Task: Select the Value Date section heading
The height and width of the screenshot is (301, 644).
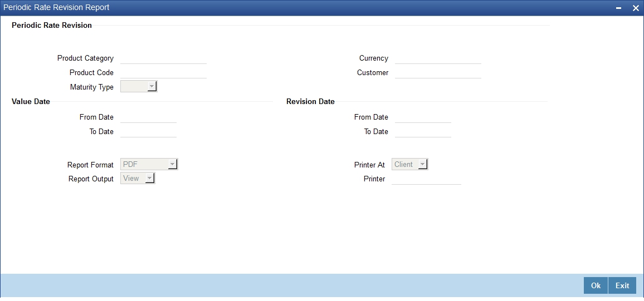Action: click(31, 102)
